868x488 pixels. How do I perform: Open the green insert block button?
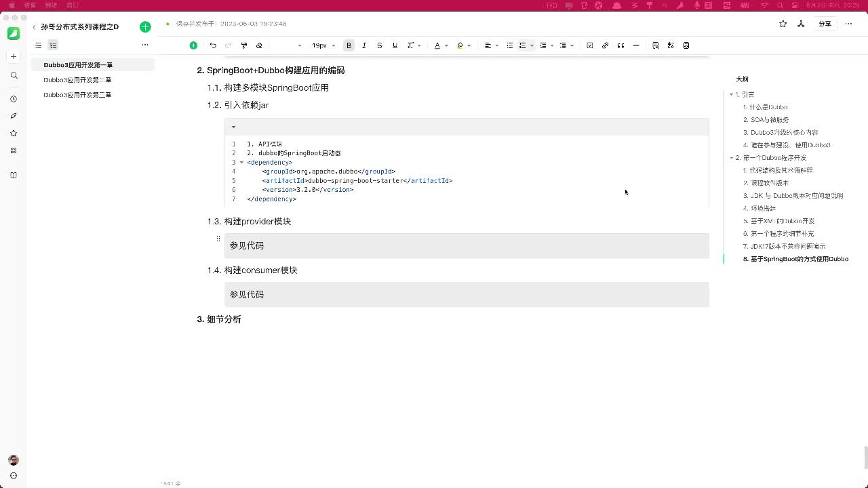point(193,45)
